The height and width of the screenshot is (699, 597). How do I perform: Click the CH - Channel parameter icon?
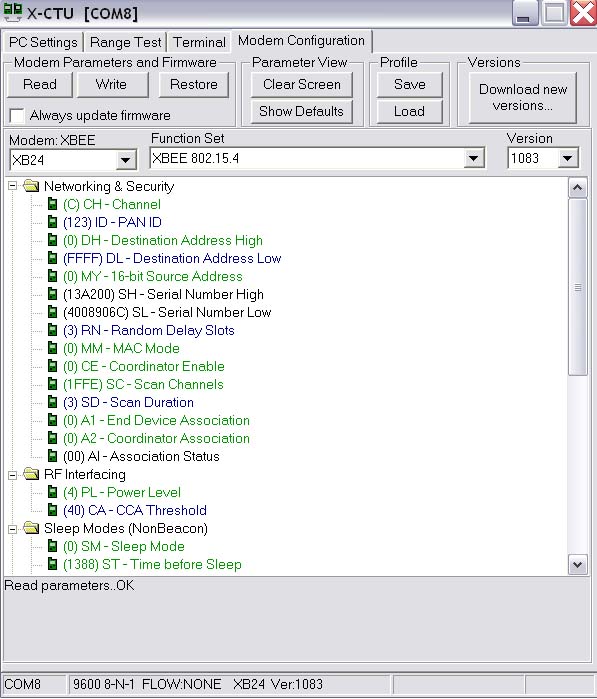tap(53, 204)
